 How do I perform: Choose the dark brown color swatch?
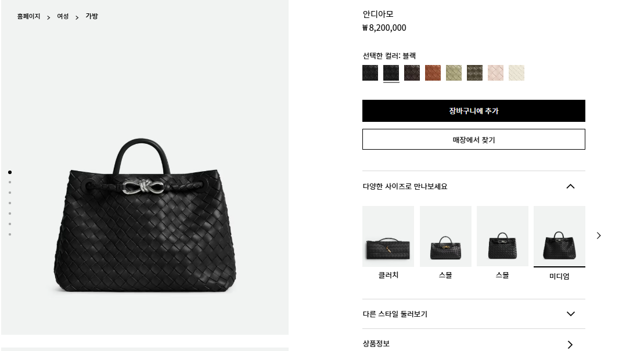tap(412, 73)
